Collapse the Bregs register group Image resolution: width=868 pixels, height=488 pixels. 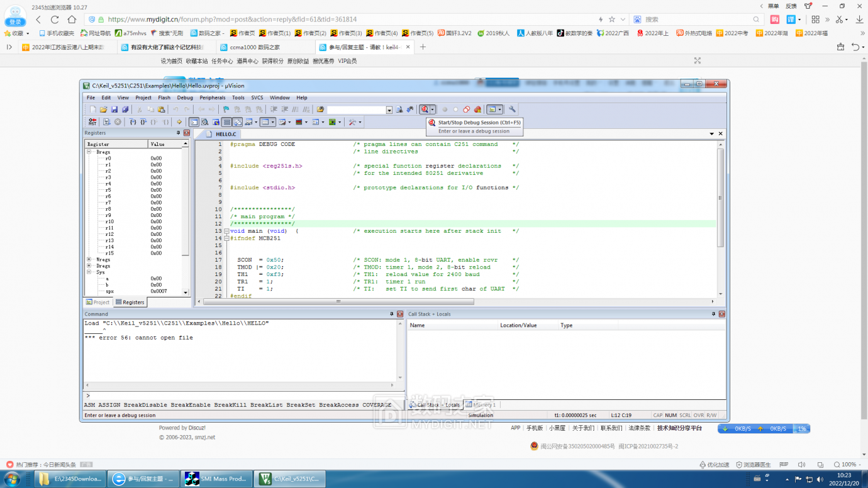coord(89,152)
